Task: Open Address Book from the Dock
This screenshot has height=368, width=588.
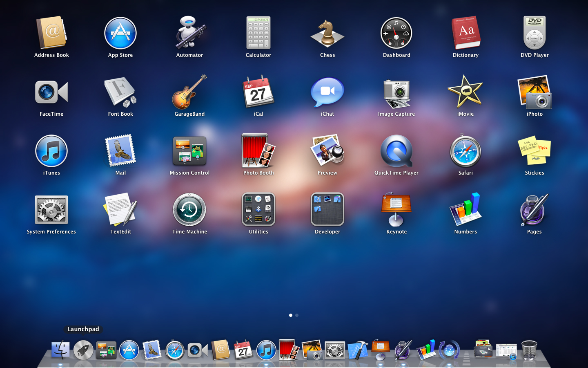Action: 220,350
